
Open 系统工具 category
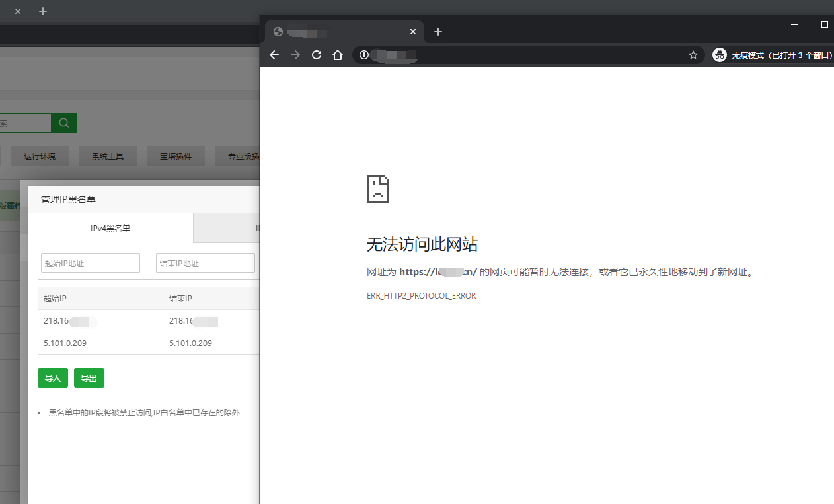tap(108, 157)
